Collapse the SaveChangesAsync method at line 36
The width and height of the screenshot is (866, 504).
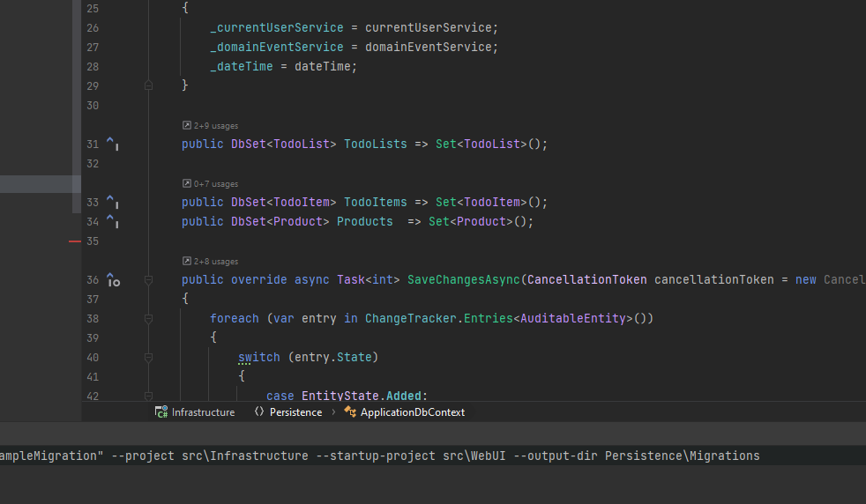coord(148,280)
